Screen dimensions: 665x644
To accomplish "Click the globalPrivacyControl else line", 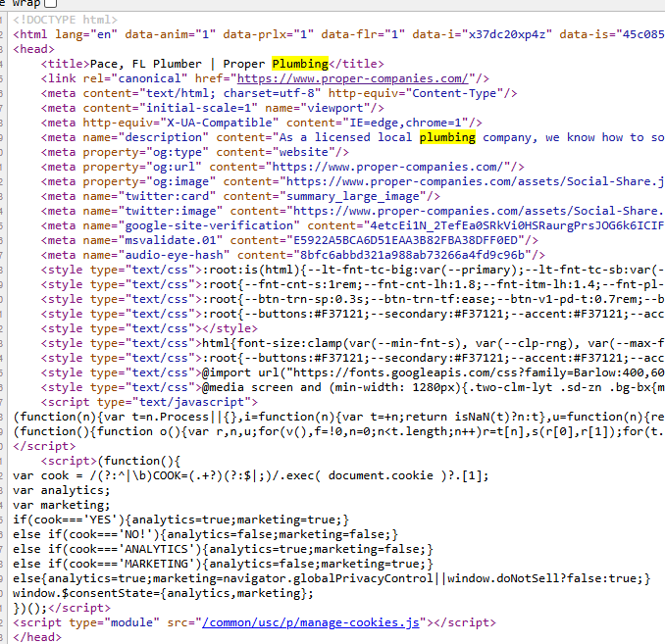I will [332, 578].
